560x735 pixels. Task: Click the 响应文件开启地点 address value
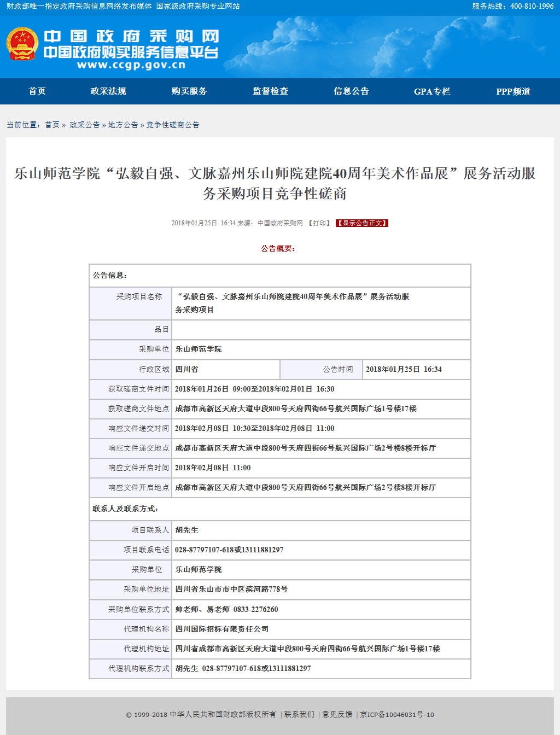(305, 487)
